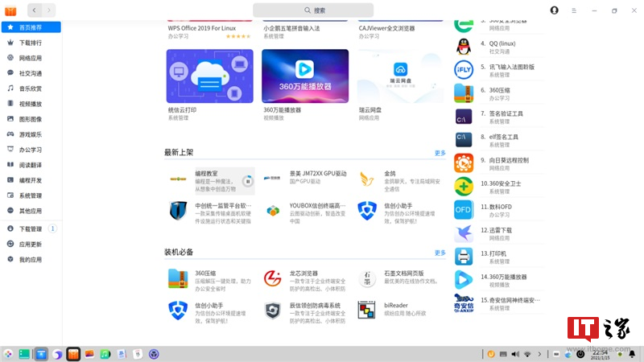
Task: Open 360压缩 icon under 装机必备
Action: (x=178, y=279)
